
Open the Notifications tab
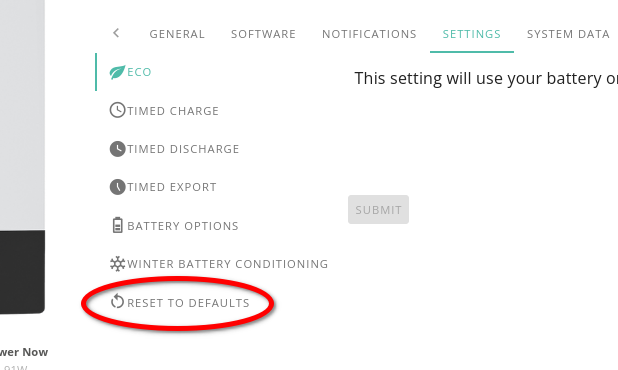click(x=369, y=34)
